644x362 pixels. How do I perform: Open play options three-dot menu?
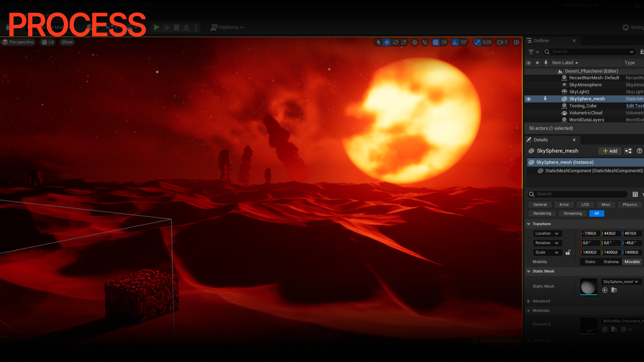pos(196,27)
